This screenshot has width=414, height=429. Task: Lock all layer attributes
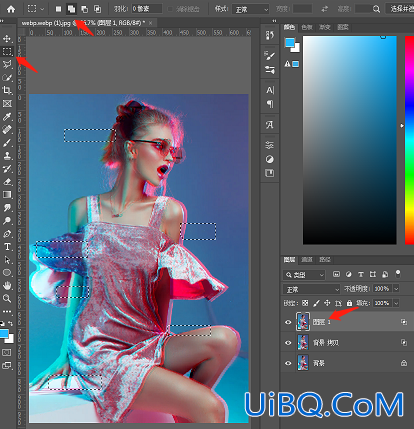[349, 303]
